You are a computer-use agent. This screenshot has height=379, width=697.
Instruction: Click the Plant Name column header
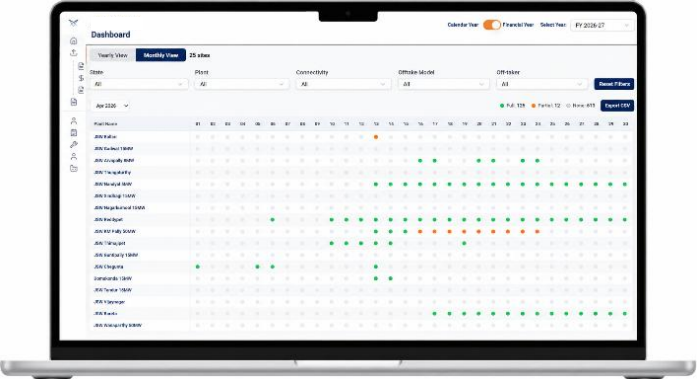105,124
